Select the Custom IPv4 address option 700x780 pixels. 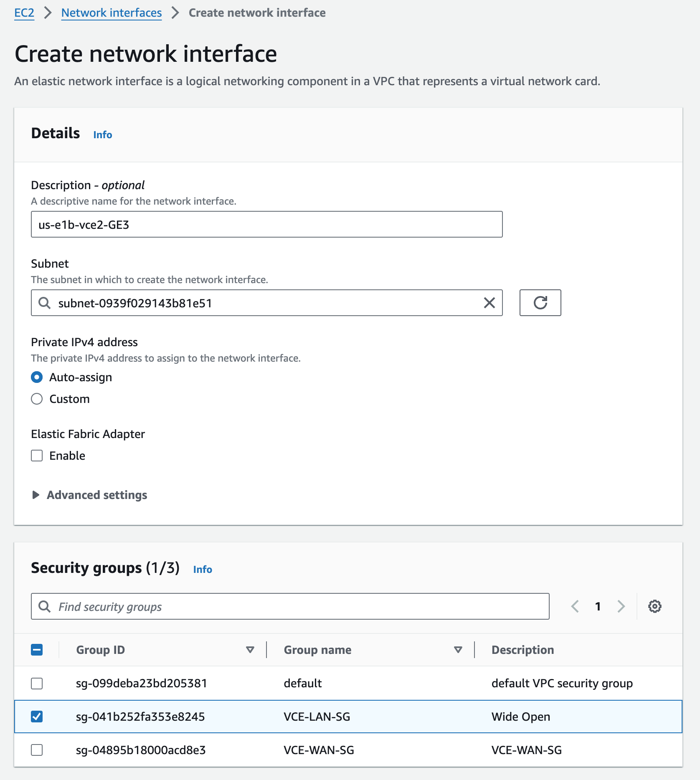click(x=37, y=399)
